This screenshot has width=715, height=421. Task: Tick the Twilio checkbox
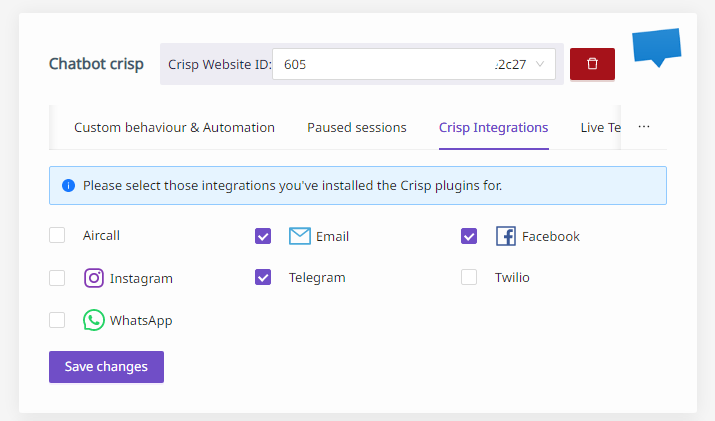(469, 277)
